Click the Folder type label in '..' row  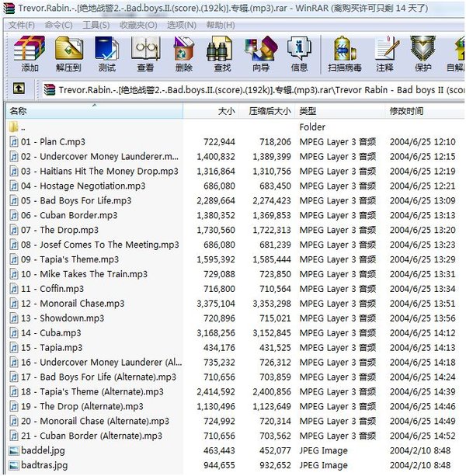click(312, 127)
